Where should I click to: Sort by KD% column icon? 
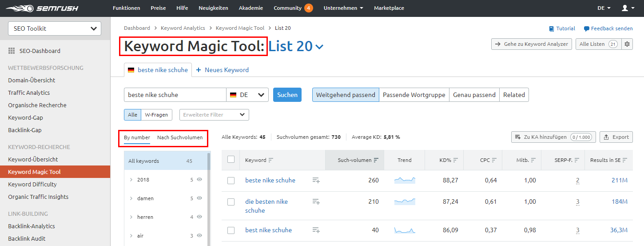coord(455,160)
